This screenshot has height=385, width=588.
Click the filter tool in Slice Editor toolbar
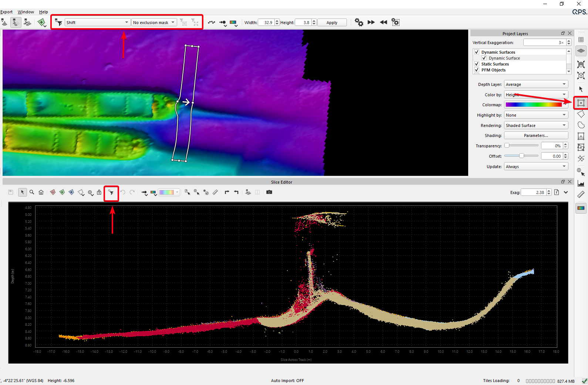[x=111, y=192]
